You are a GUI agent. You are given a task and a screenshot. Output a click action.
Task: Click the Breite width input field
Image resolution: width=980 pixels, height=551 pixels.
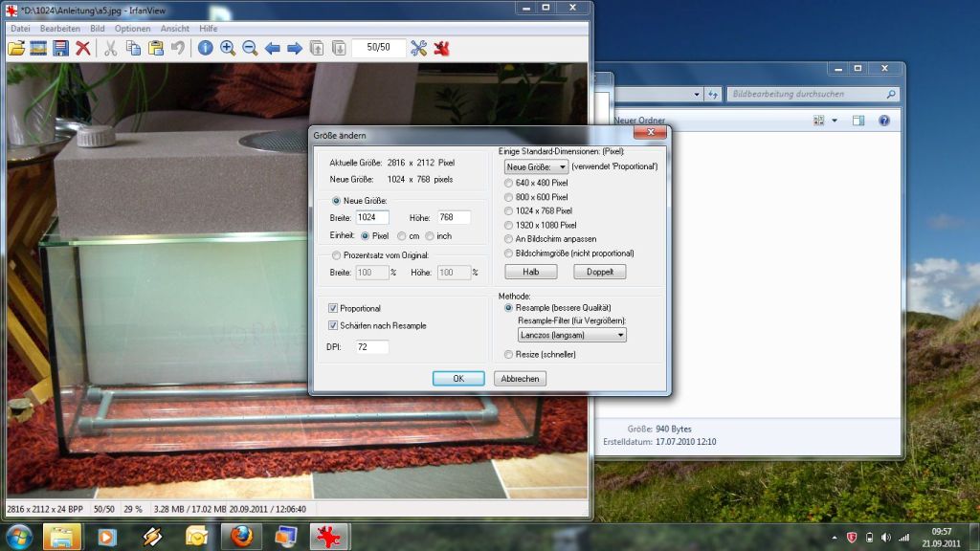372,217
